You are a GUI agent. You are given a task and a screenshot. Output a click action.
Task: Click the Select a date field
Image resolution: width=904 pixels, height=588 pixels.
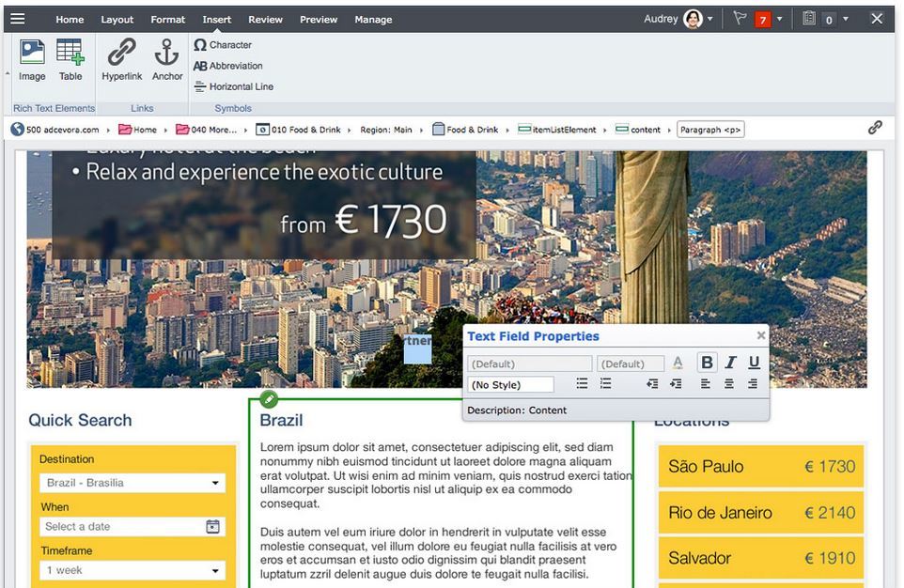132,526
